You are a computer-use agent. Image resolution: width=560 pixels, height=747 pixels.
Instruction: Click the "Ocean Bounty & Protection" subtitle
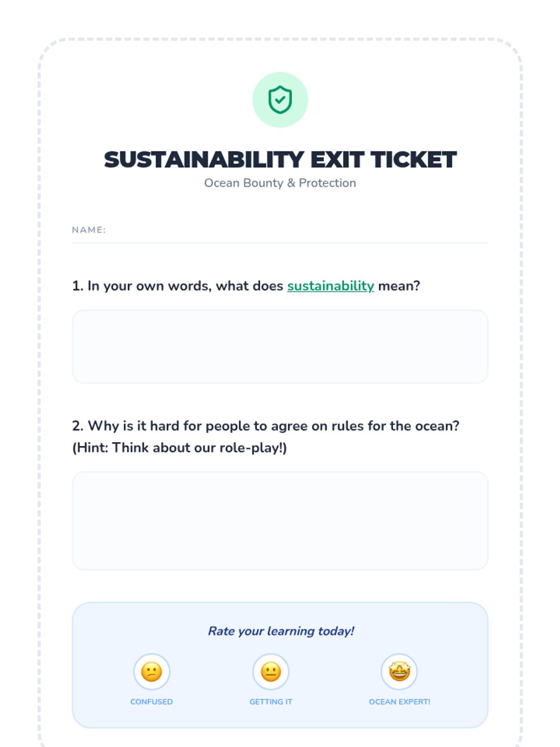(280, 183)
